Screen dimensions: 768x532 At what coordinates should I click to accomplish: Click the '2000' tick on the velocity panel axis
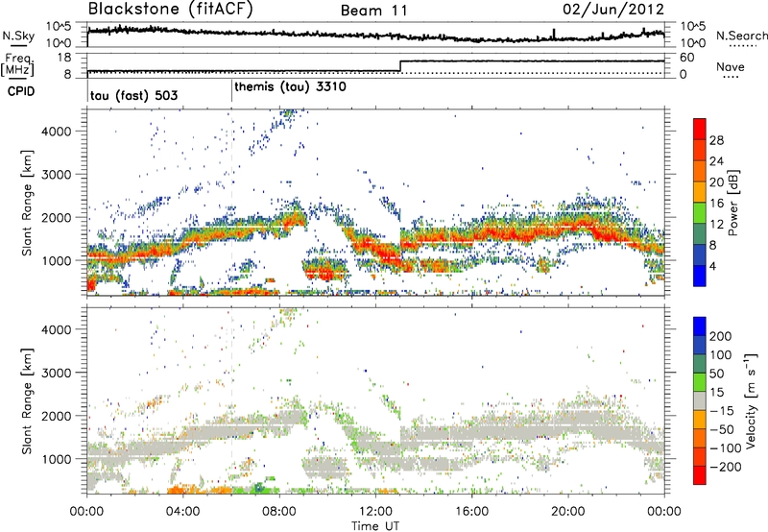coord(57,416)
